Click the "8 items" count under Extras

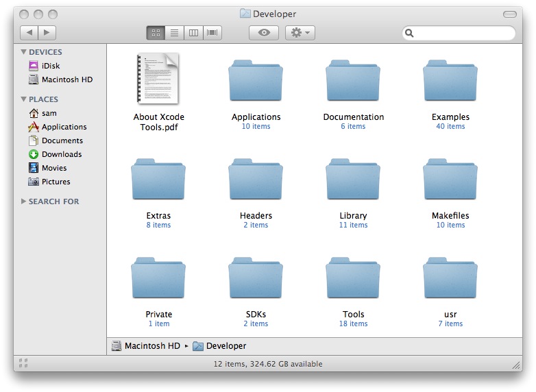pyautogui.click(x=158, y=225)
